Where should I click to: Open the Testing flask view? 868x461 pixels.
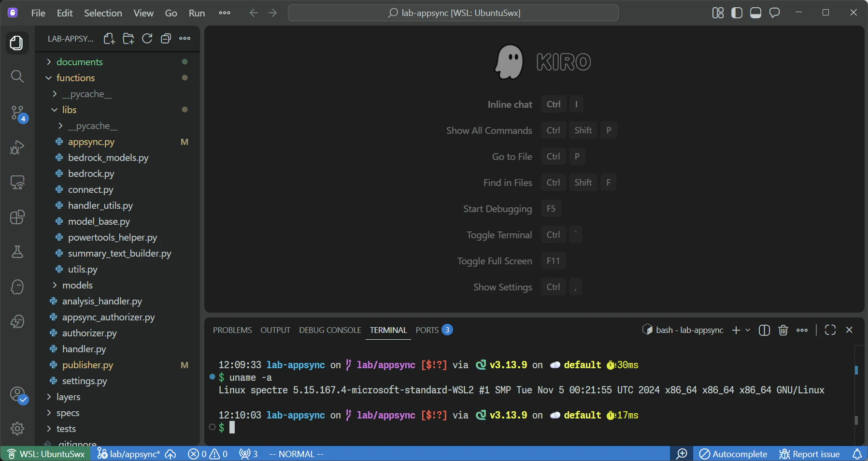(x=17, y=252)
